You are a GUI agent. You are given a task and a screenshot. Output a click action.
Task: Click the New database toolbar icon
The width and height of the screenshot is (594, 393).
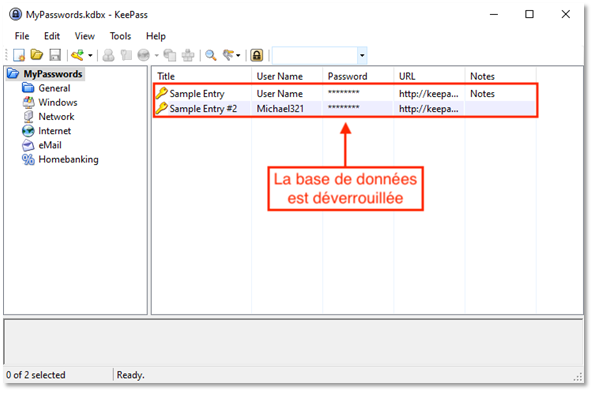19,55
